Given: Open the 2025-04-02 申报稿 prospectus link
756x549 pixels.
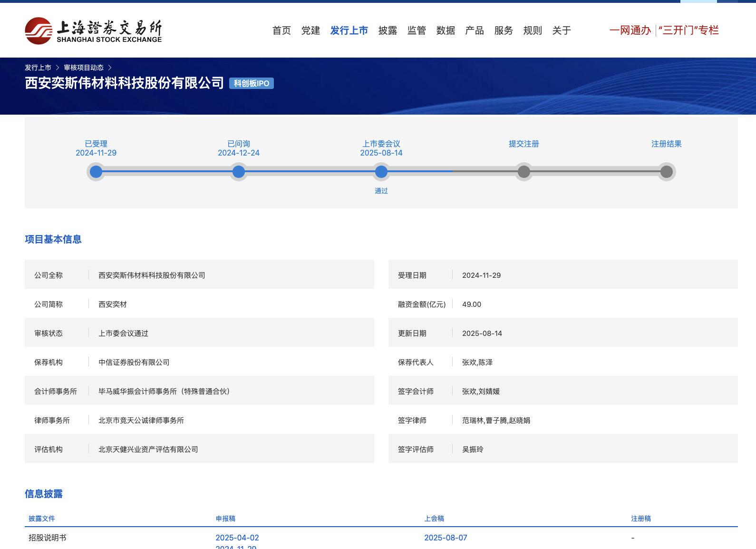Looking at the screenshot, I should tap(237, 538).
